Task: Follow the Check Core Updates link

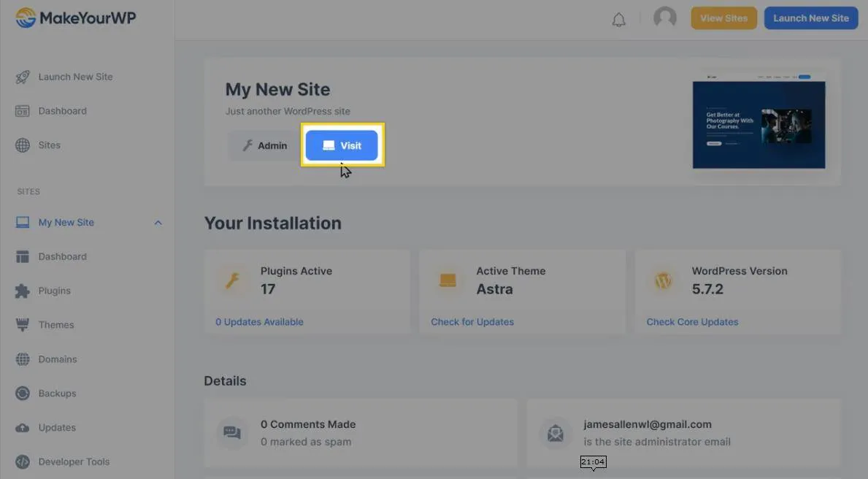Action: pyautogui.click(x=692, y=322)
